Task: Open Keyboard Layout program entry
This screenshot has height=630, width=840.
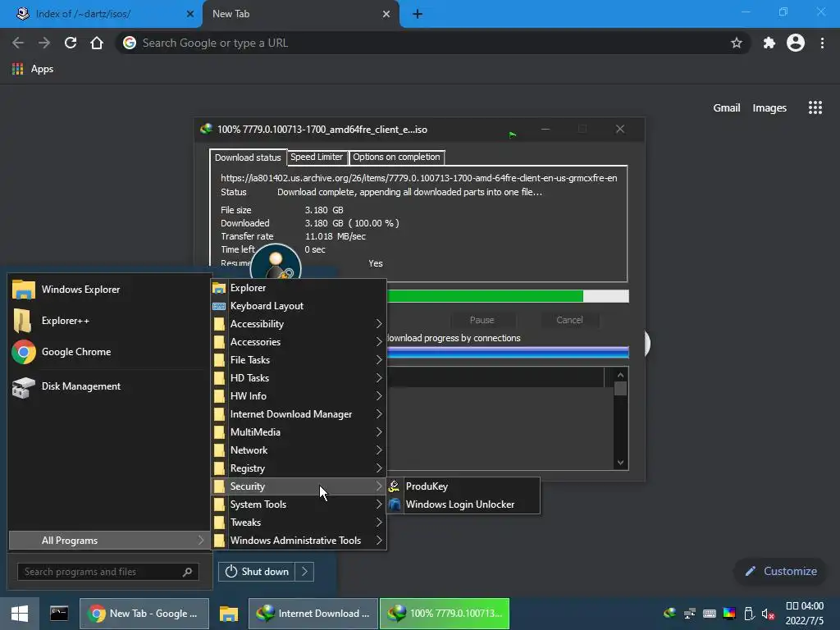Action: 299,306
